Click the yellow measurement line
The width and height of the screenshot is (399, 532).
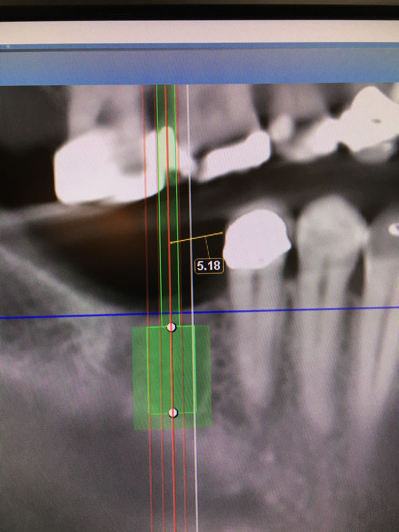(x=196, y=238)
